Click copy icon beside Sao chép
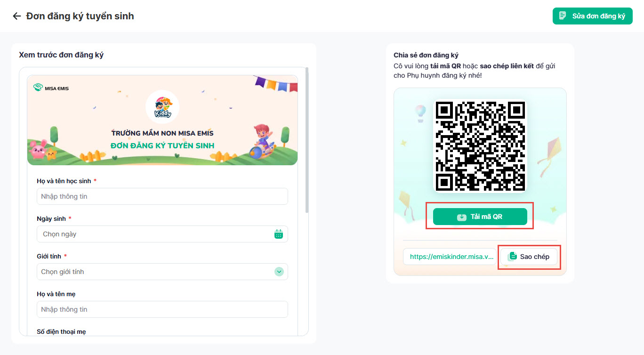The width and height of the screenshot is (644, 355). (513, 257)
